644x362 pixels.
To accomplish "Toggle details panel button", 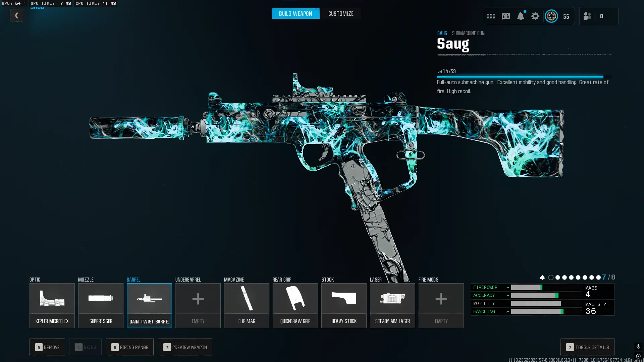I will coord(587,347).
